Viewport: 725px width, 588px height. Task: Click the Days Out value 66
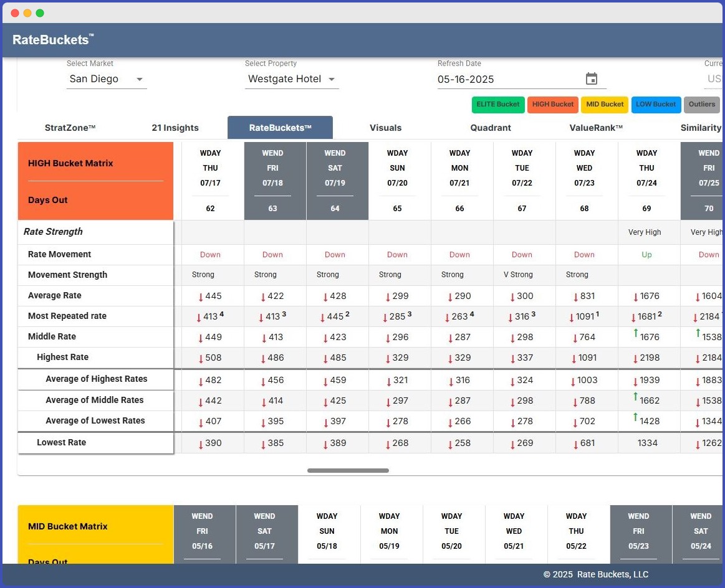[459, 208]
